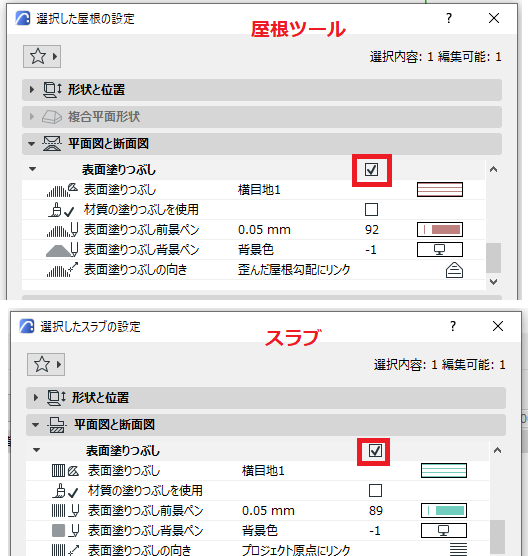Screen dimensions: 528x556
Task: Open favorites star in slab settings dialog
Action: 46,364
